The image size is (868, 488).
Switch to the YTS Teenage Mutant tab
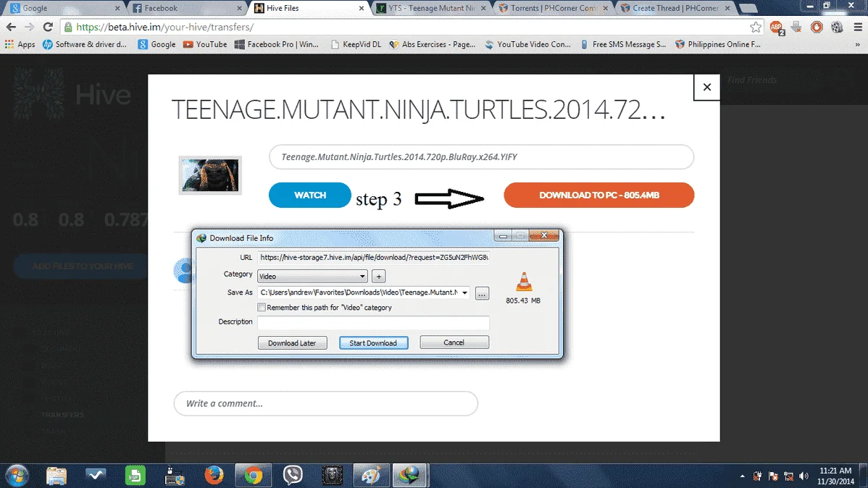coord(430,8)
